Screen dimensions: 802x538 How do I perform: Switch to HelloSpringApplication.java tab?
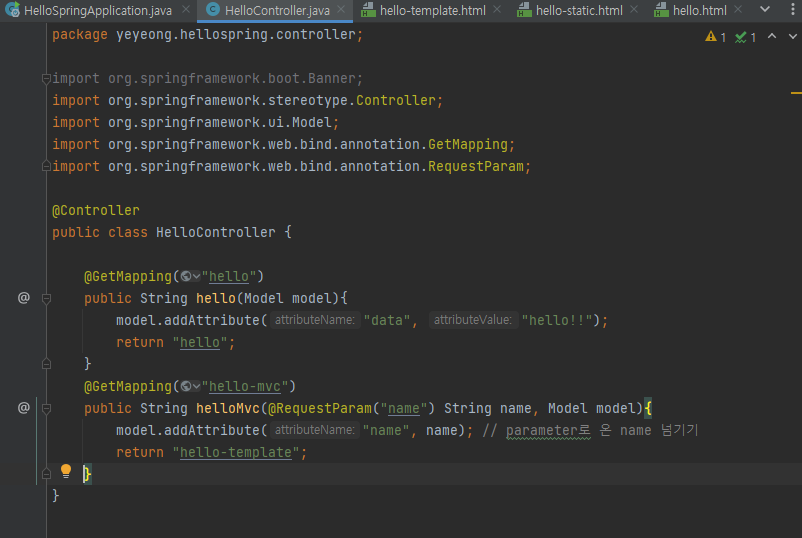pyautogui.click(x=98, y=10)
